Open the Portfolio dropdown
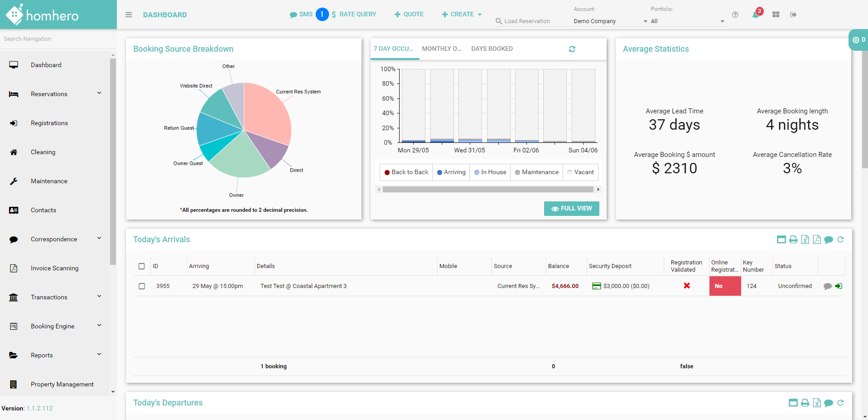 (x=687, y=21)
